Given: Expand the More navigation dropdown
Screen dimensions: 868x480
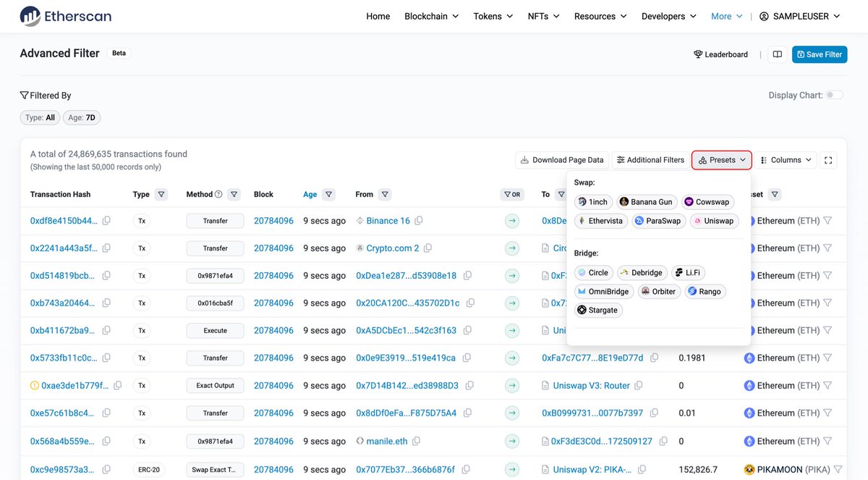Looking at the screenshot, I should [726, 16].
